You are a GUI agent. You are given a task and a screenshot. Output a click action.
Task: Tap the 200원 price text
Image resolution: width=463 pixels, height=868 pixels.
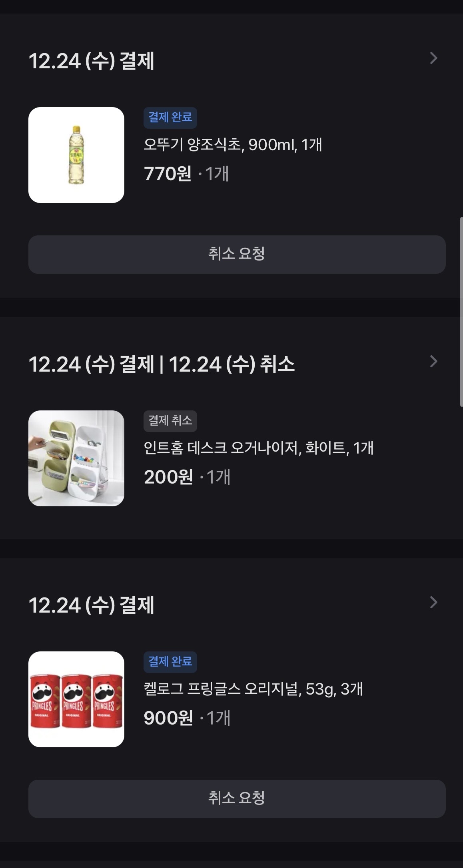168,477
